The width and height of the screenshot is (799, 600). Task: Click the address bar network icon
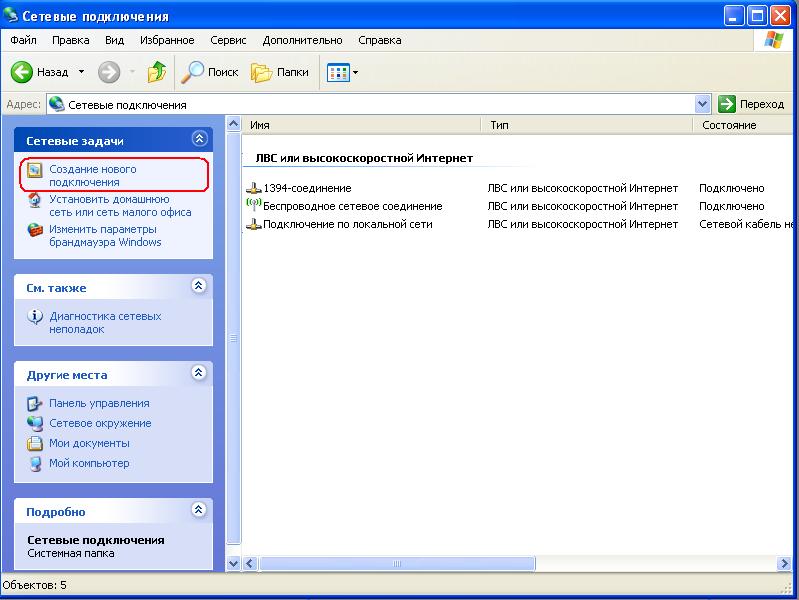57,104
